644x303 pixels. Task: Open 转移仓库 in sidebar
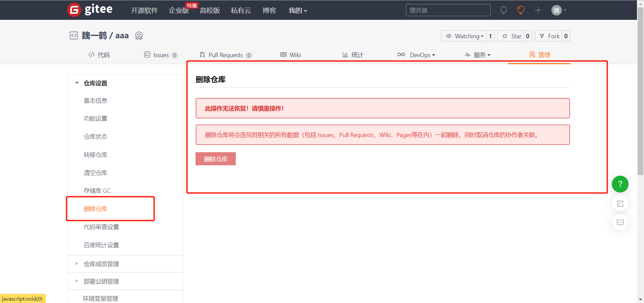coord(96,155)
